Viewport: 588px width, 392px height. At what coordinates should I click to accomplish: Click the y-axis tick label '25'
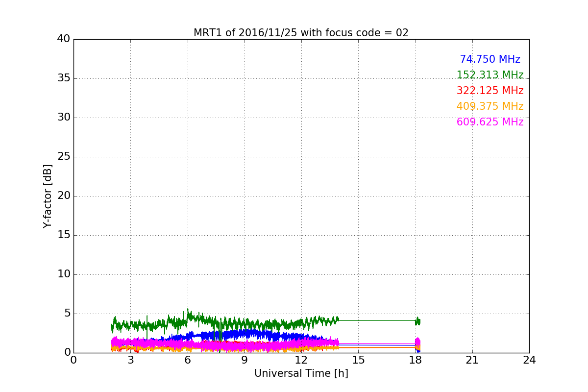point(64,157)
